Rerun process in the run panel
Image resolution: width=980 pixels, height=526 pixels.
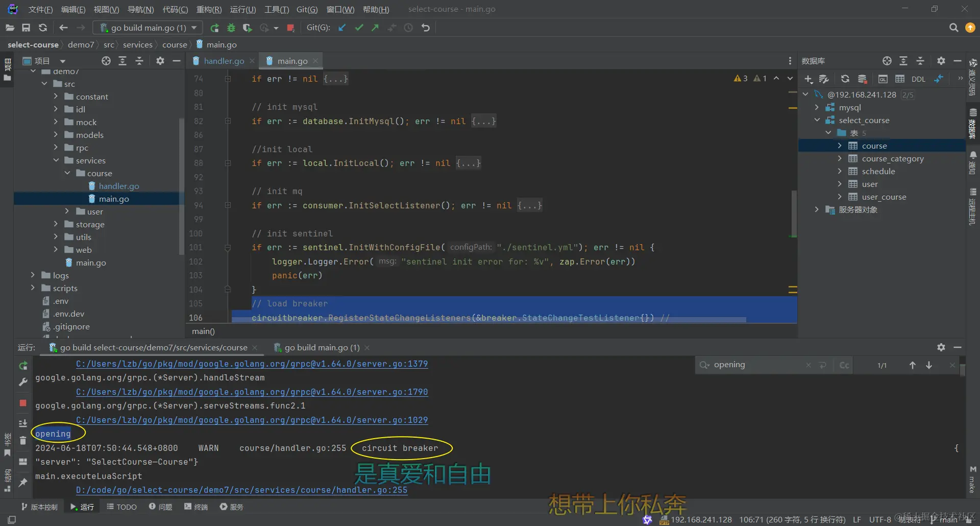23,366
